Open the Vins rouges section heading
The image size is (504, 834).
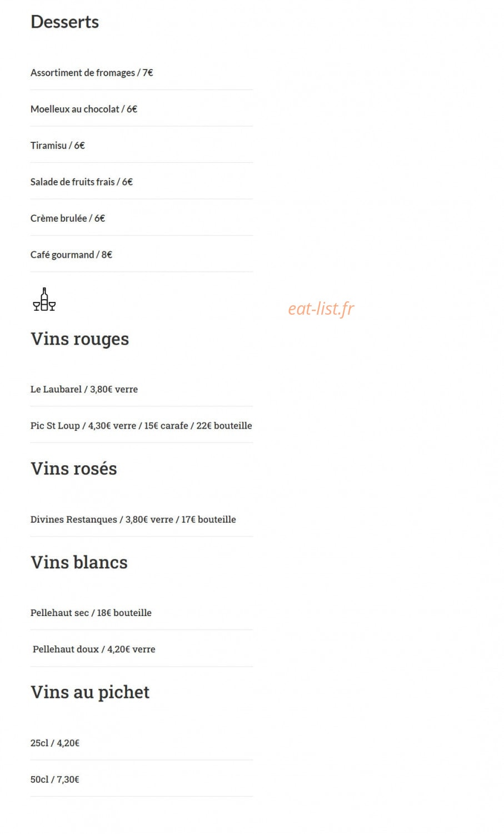(80, 339)
